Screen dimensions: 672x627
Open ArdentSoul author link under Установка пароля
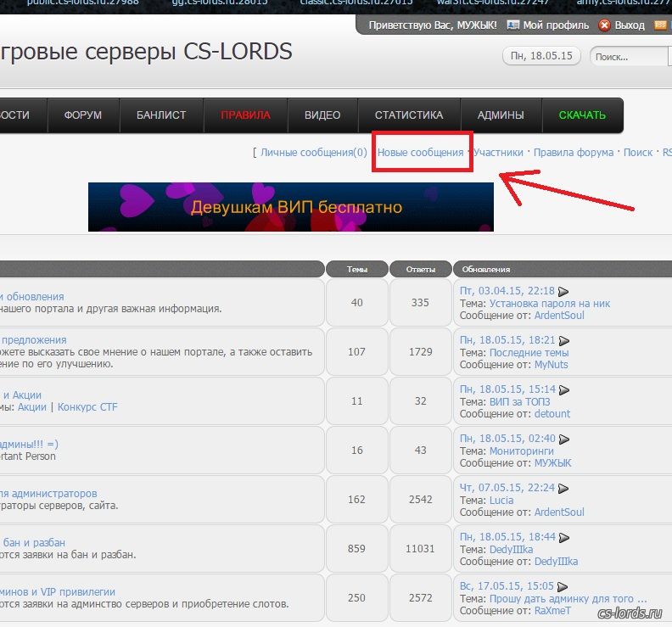click(x=559, y=316)
